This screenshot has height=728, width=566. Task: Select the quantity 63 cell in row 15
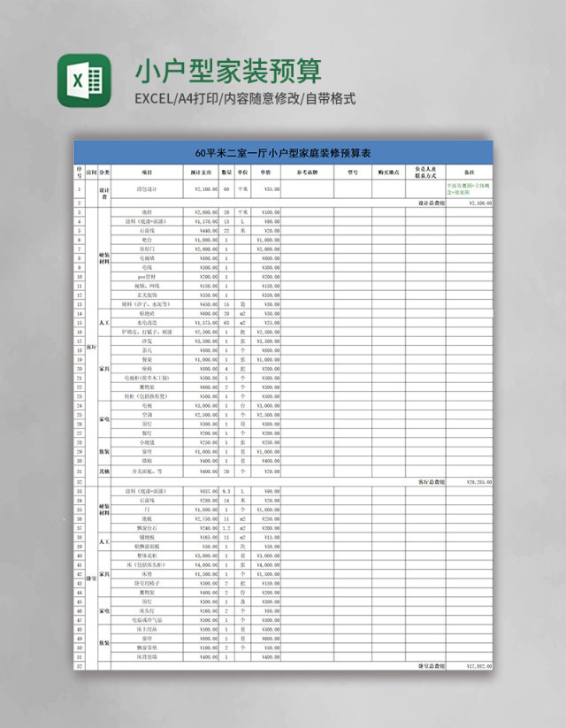(x=226, y=323)
